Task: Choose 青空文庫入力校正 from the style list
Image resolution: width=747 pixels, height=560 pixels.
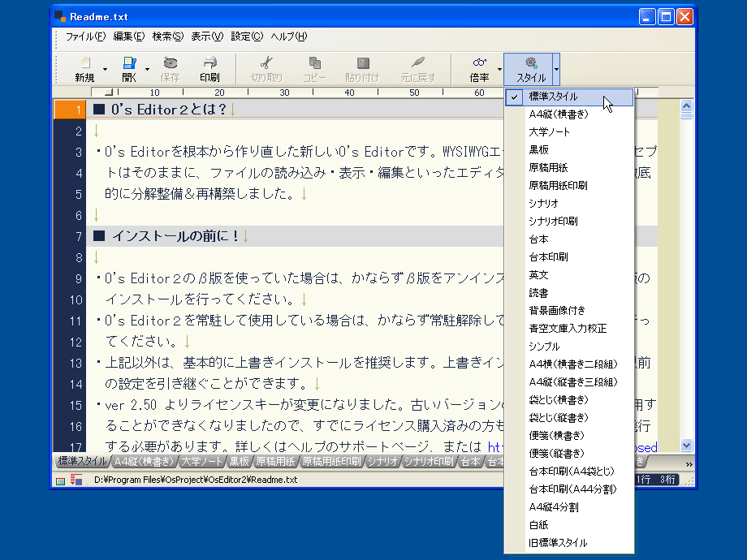Action: coord(569,329)
